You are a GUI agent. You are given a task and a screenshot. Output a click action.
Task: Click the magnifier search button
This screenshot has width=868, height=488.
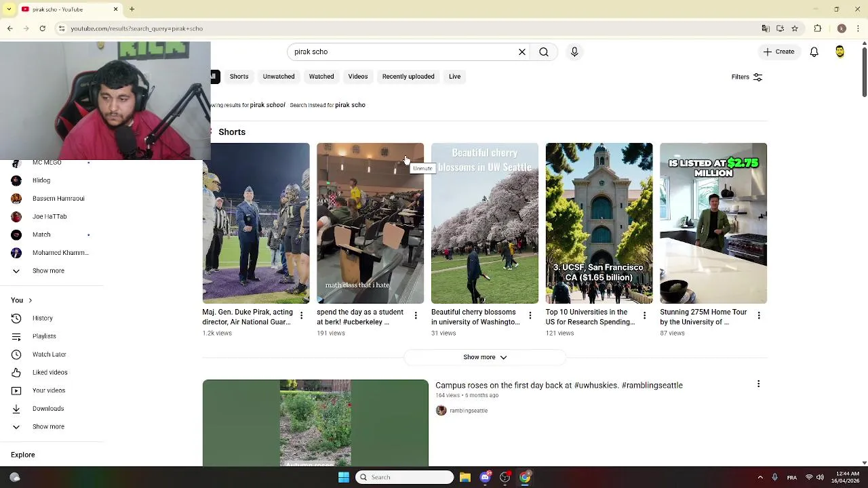[544, 52]
